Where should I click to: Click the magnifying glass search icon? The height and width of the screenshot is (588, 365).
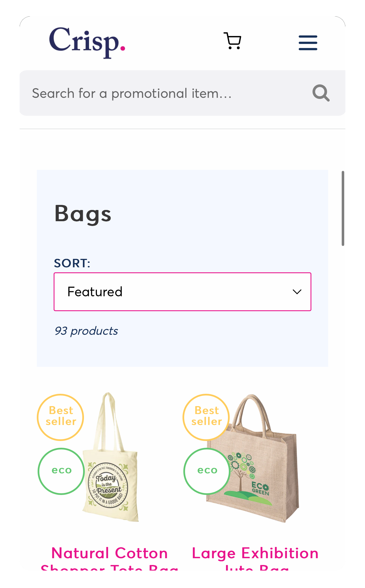[x=321, y=93]
